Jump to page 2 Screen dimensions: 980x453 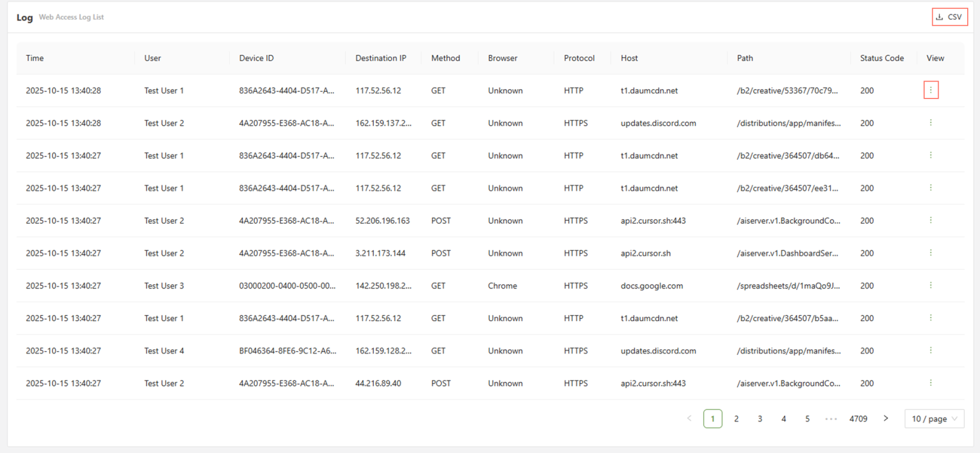736,419
